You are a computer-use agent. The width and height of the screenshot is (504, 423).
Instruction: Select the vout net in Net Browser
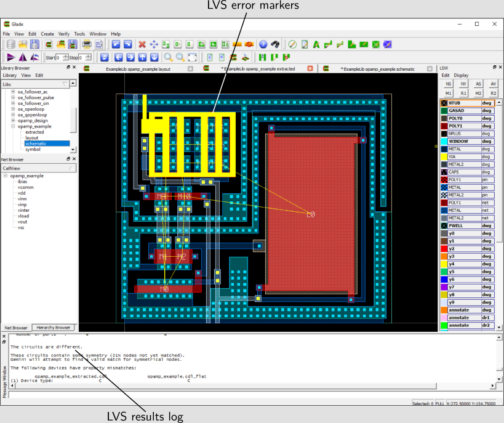(22, 222)
